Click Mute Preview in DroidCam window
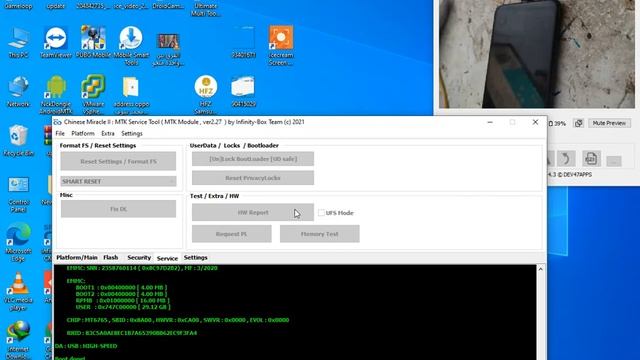The height and width of the screenshot is (360, 640). [609, 123]
